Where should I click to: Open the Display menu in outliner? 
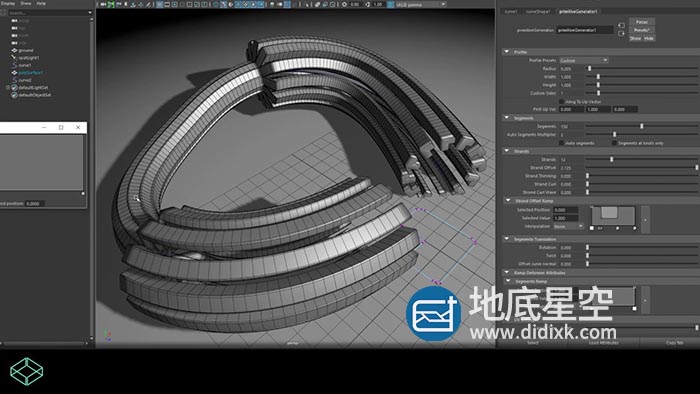(8, 3)
